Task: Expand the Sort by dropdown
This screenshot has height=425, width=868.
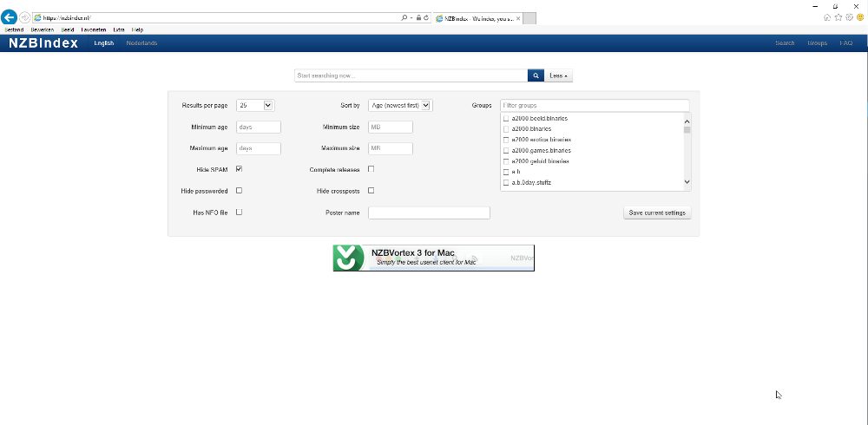Action: click(x=400, y=105)
